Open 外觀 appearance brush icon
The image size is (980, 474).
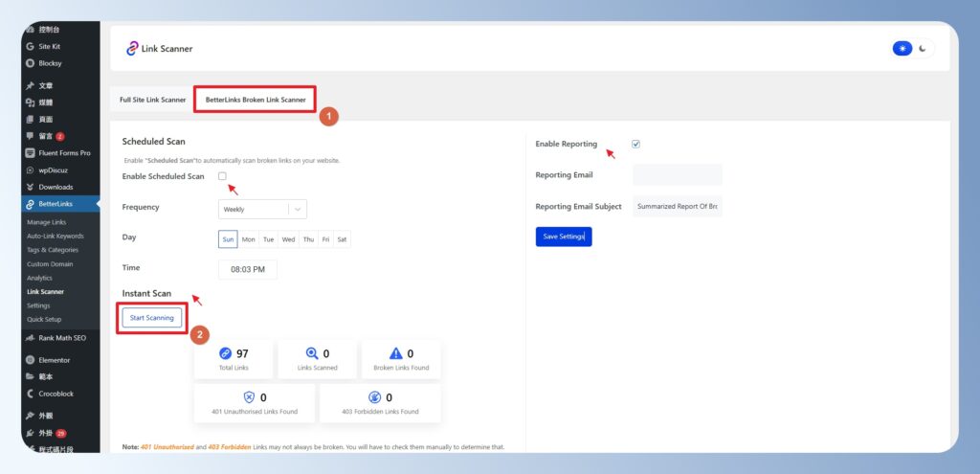tap(30, 416)
